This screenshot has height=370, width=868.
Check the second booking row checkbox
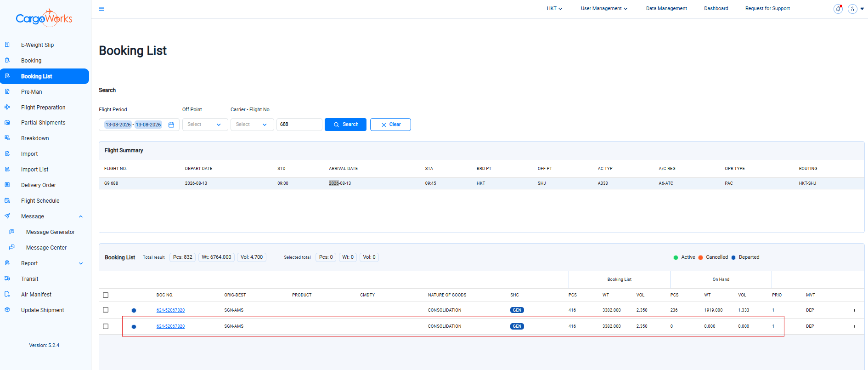[106, 326]
